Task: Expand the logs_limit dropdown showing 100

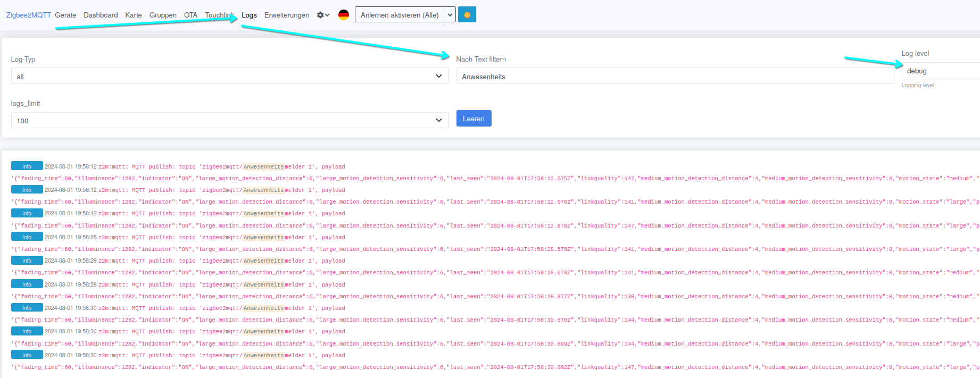Action: coord(229,121)
